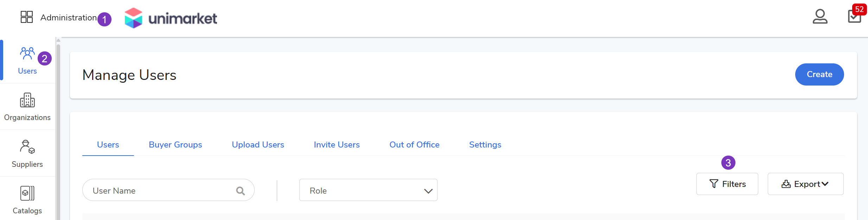The width and height of the screenshot is (868, 220).
Task: Click the Unimarket logo
Action: 171,18
